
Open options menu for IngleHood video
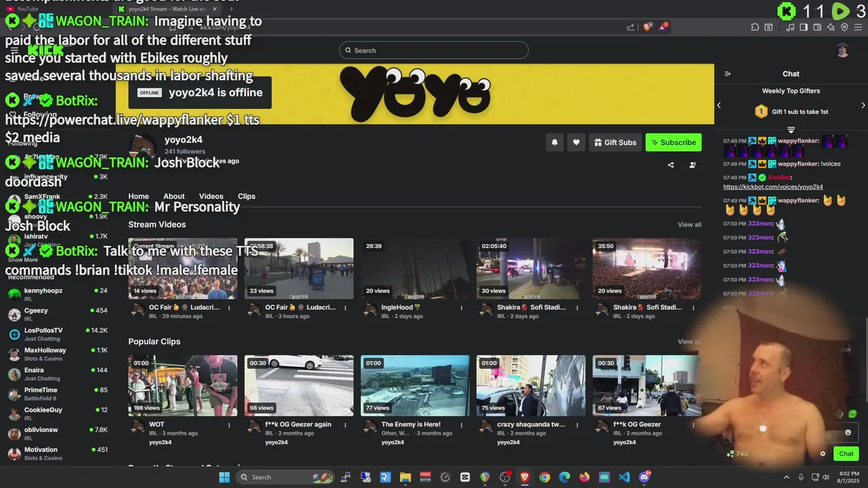(x=462, y=308)
